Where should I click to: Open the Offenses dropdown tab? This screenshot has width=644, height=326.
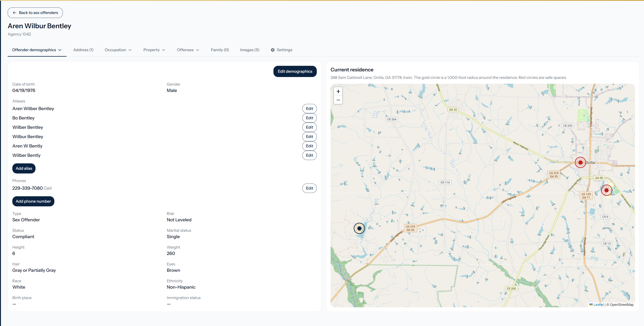pos(188,50)
